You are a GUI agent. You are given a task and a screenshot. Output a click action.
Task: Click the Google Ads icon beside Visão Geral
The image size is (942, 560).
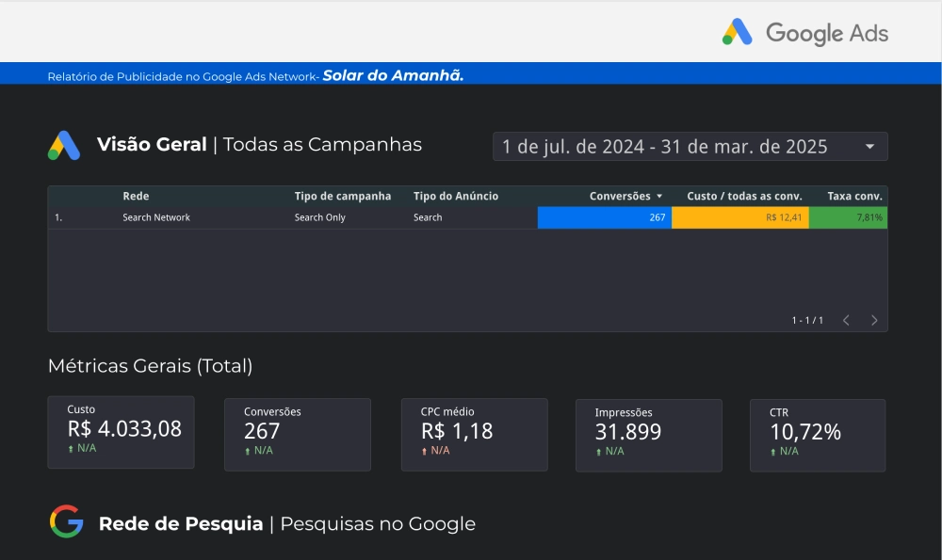pyautogui.click(x=64, y=145)
